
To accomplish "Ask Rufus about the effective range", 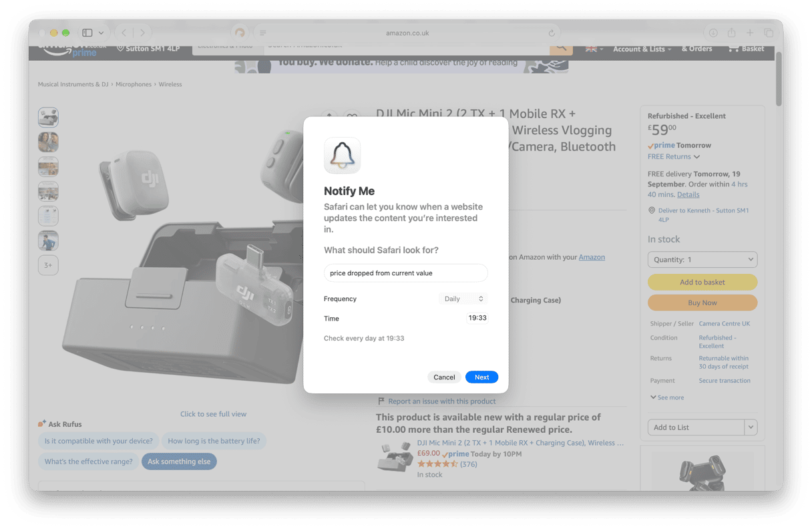I will tap(89, 462).
